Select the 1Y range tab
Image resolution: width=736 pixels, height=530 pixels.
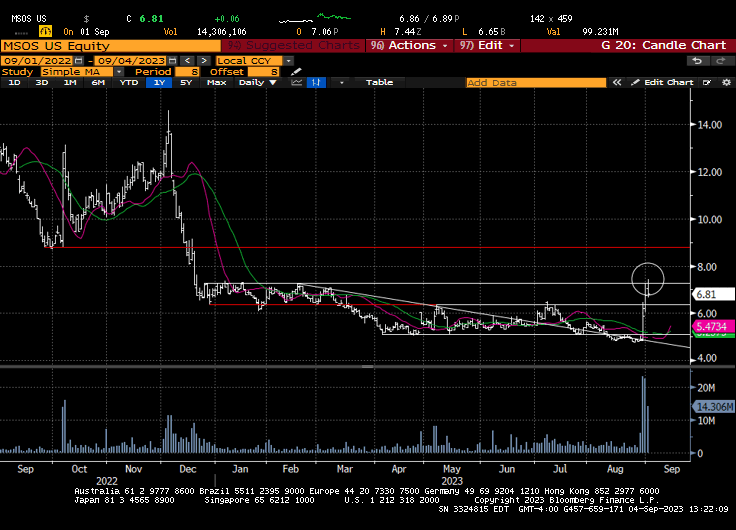pos(159,83)
